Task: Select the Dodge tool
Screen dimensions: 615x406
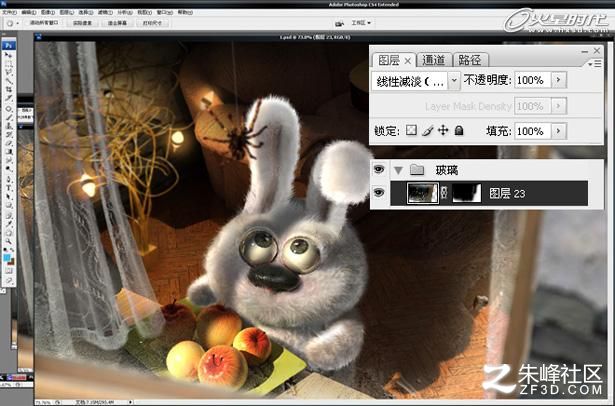Action: pyautogui.click(x=8, y=169)
